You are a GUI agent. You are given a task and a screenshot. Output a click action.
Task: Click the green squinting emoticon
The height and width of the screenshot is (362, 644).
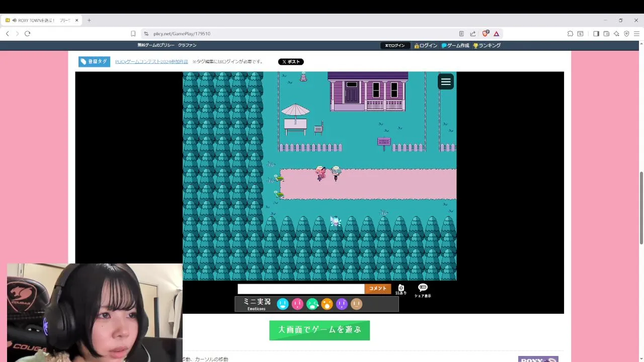pyautogui.click(x=312, y=304)
